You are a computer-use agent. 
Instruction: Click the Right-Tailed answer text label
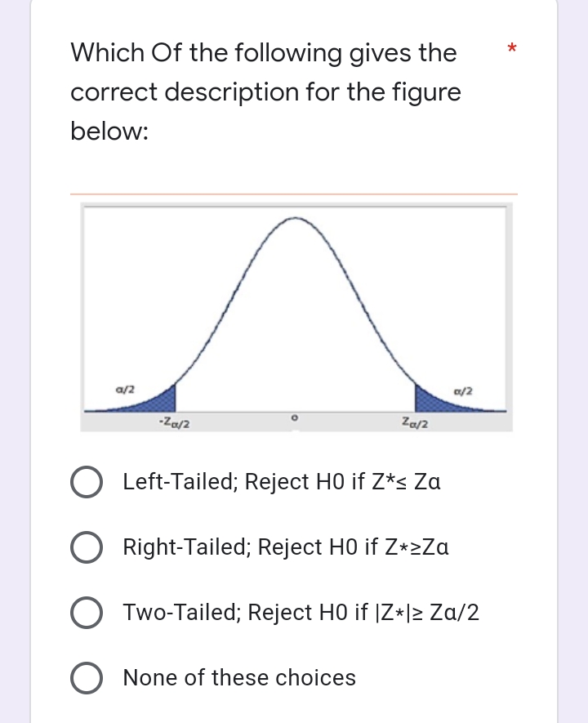[284, 547]
